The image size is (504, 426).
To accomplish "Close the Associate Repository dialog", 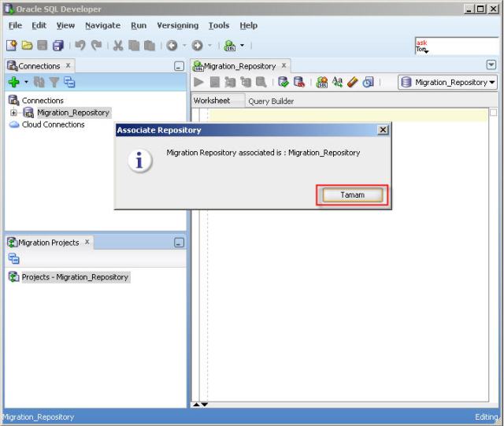I will point(383,130).
